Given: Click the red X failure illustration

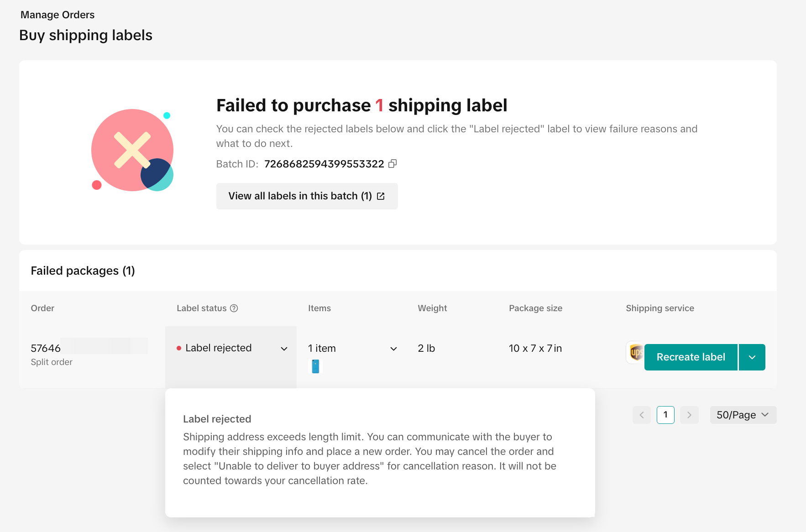Looking at the screenshot, I should coord(132,150).
